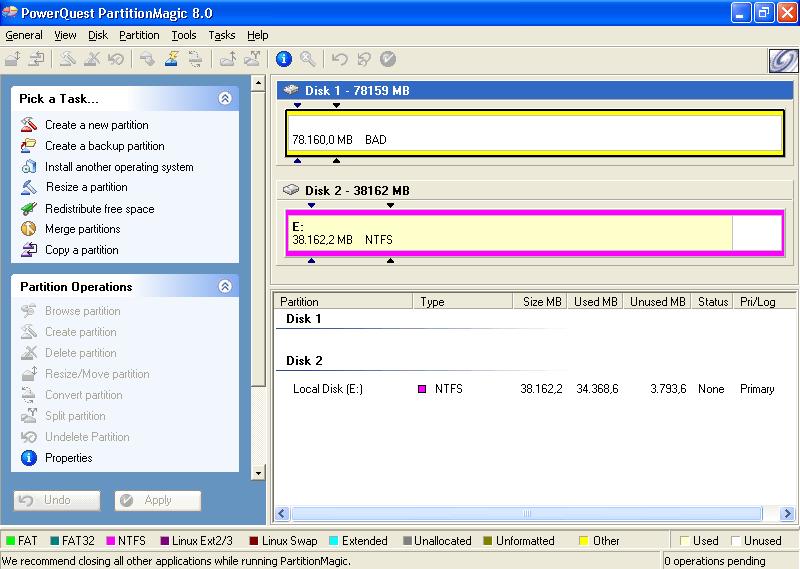
Task: Click Install another operating system link
Action: (x=119, y=166)
